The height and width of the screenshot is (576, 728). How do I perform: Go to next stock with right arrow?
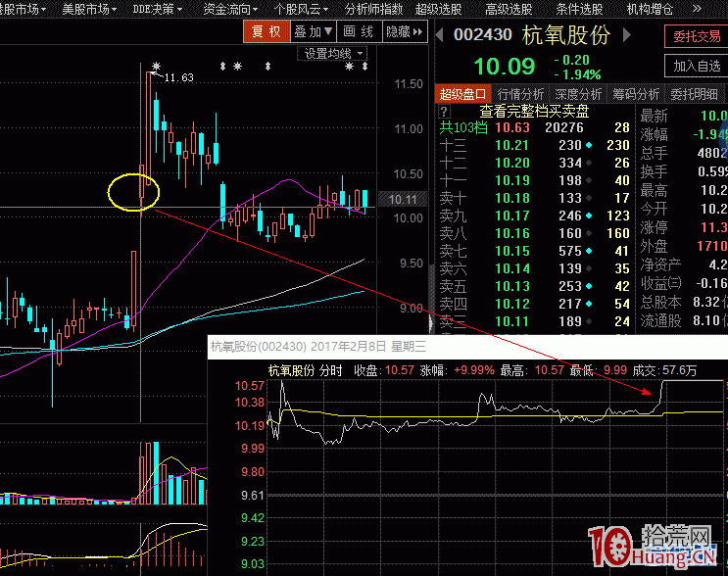click(627, 34)
